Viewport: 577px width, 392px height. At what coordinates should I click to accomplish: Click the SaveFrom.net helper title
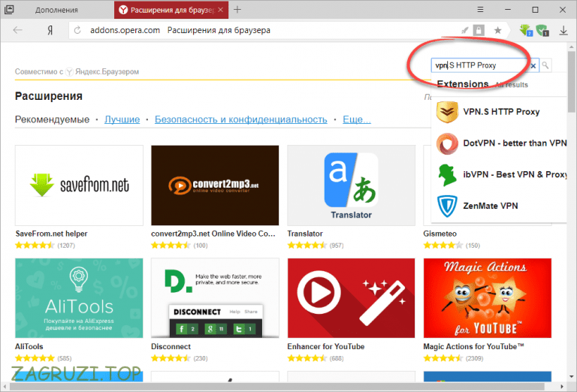coord(52,234)
